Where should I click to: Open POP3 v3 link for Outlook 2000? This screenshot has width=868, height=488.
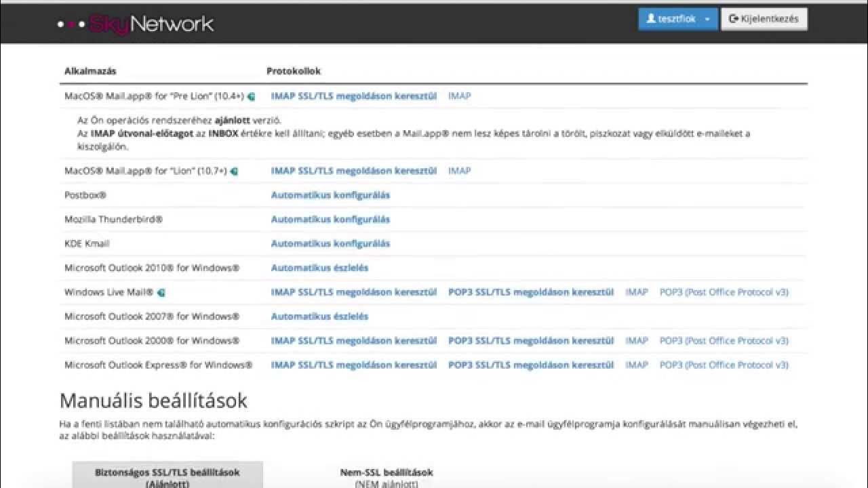(724, 341)
